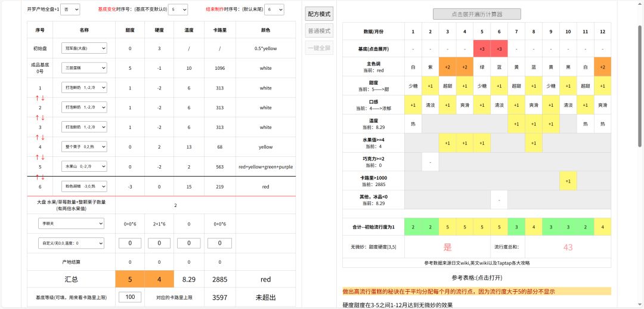Click the down arrow between rows 3 and 4
This screenshot has width=644, height=309.
click(x=43, y=137)
